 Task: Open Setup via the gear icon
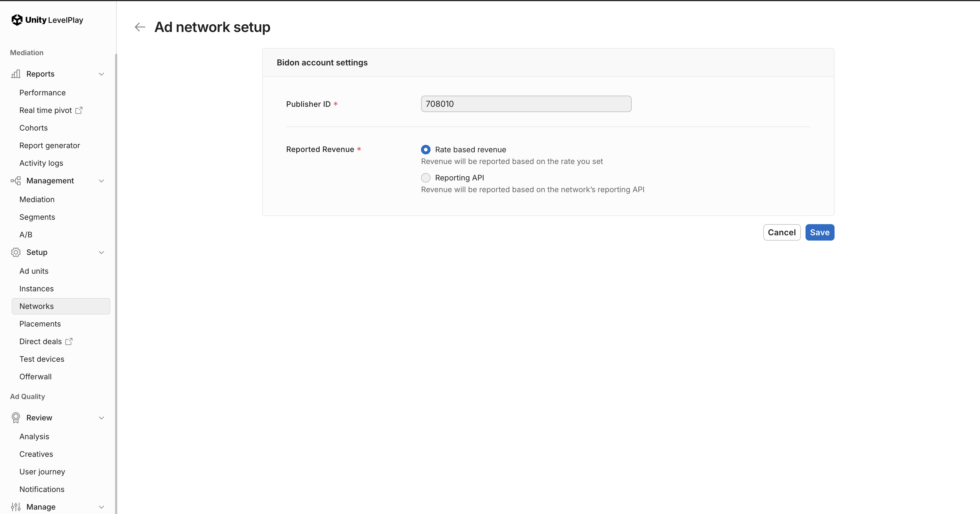[16, 252]
